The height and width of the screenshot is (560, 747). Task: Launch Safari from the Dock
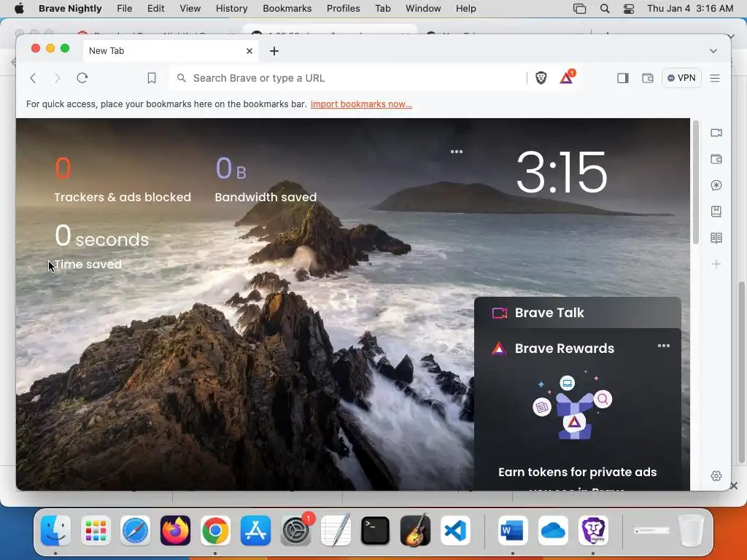135,530
